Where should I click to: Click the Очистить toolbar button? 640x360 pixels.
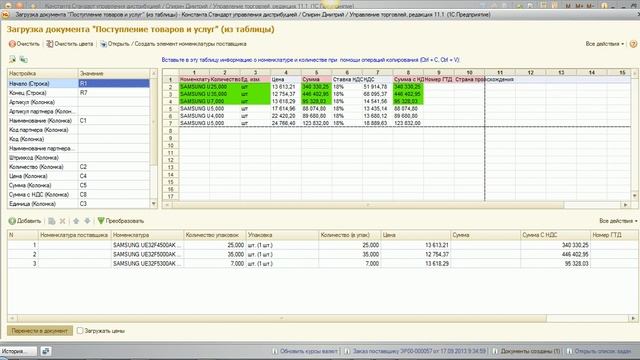point(24,44)
